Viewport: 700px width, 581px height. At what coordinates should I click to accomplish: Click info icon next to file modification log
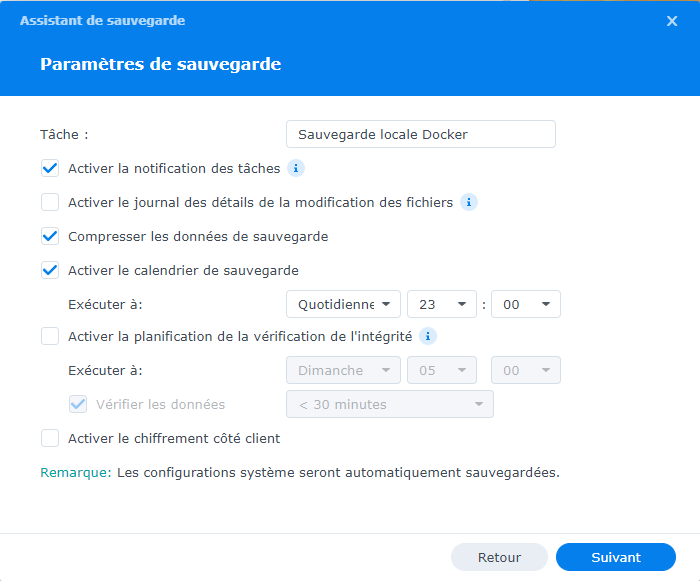click(469, 202)
